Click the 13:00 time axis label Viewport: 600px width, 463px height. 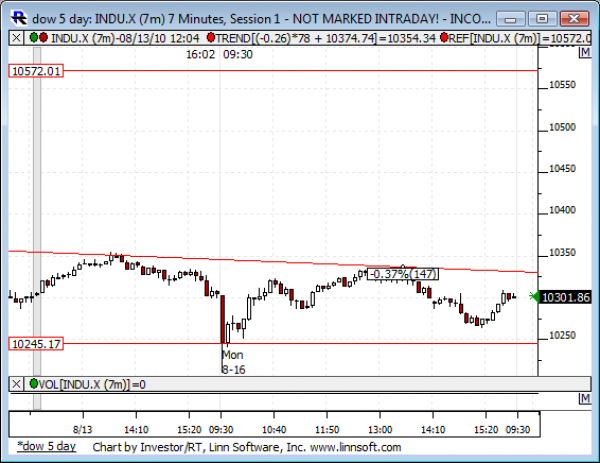pyautogui.click(x=380, y=430)
